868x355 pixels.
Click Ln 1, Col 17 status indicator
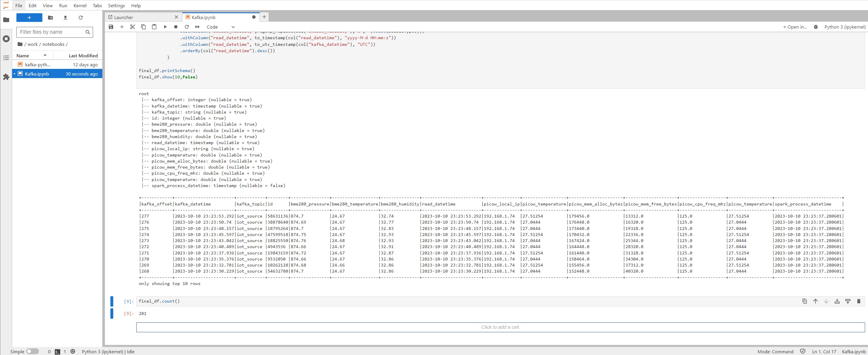824,352
